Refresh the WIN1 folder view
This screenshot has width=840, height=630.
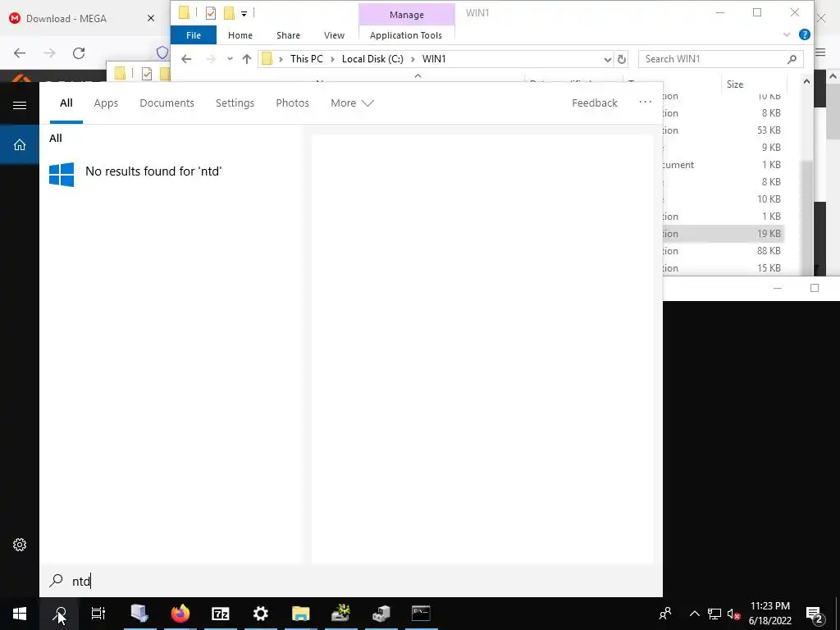[x=622, y=59]
